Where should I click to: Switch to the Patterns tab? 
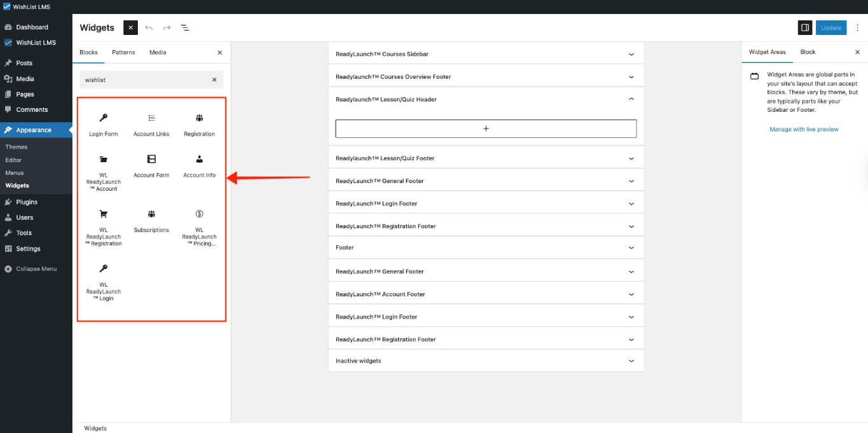click(x=123, y=52)
